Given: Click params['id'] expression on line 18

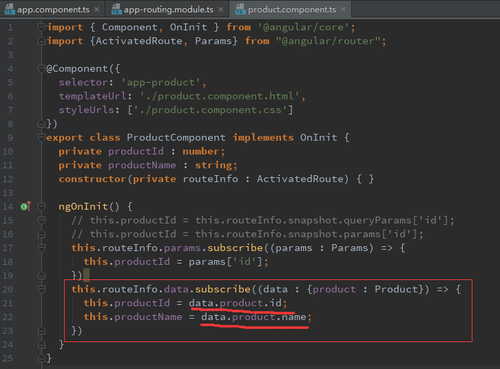Looking at the screenshot, I should tap(226, 262).
